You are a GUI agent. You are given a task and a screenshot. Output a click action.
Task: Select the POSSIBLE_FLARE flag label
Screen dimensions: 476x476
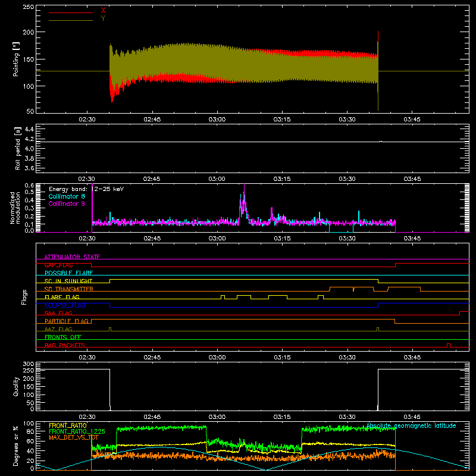[x=68, y=273]
